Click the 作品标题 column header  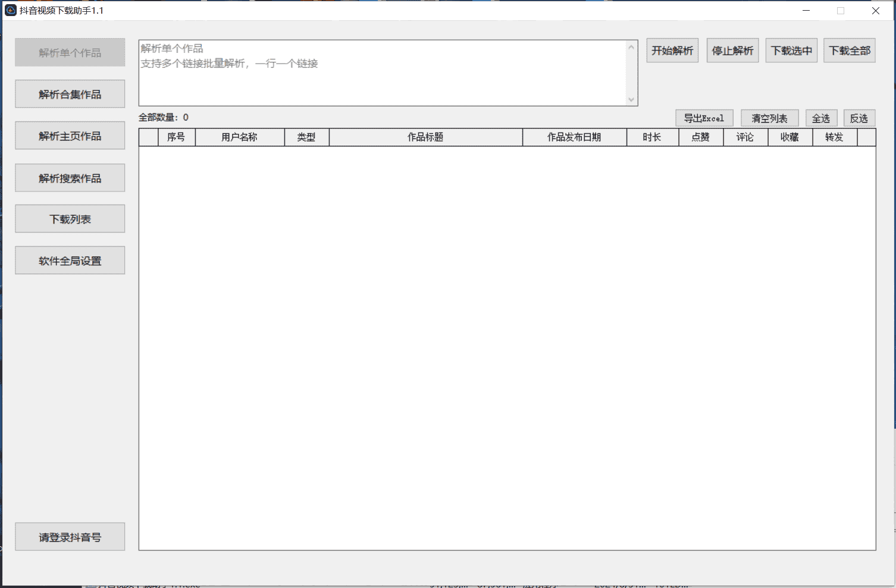point(426,137)
